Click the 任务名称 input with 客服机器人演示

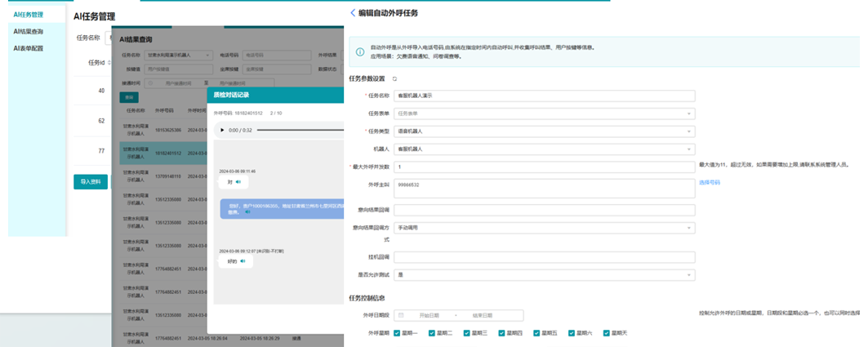click(544, 96)
